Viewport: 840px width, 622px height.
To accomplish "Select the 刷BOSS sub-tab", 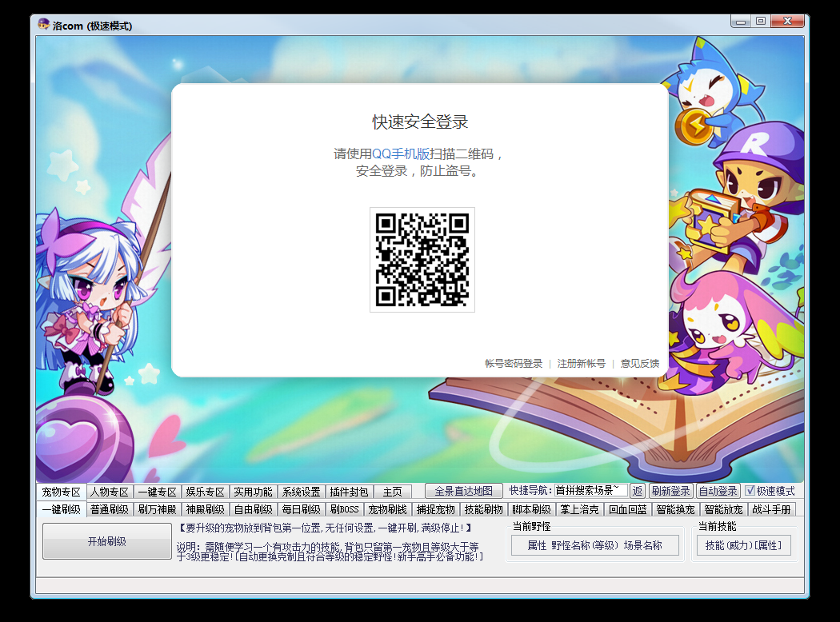I will tap(345, 509).
